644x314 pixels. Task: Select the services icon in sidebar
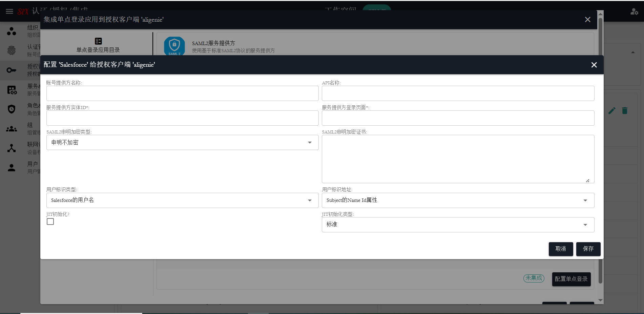tap(12, 90)
